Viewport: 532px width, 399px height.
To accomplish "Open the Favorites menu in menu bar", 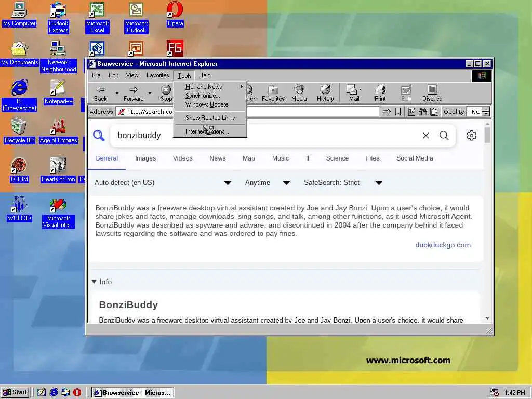I will point(157,75).
